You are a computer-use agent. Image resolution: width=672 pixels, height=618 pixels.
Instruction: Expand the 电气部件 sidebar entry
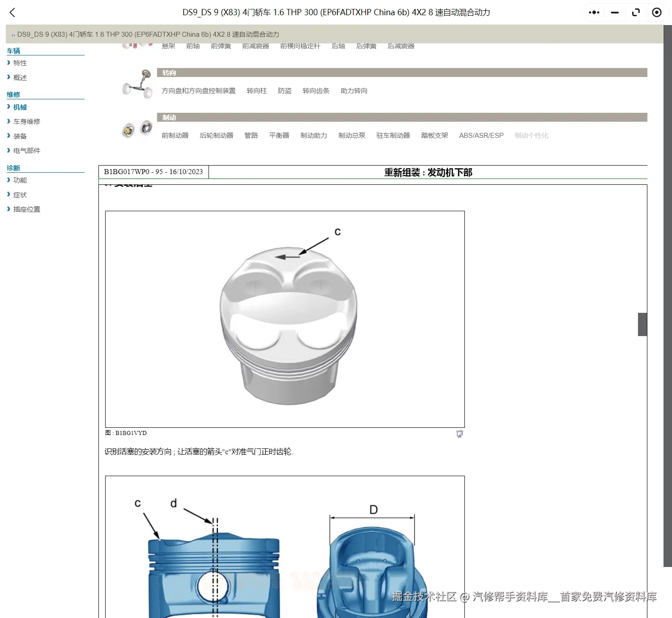(26, 150)
